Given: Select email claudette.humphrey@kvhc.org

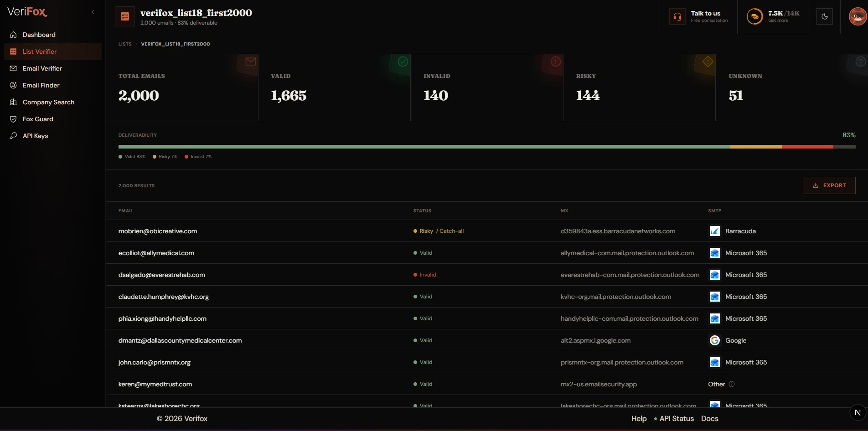Looking at the screenshot, I should pyautogui.click(x=164, y=297).
